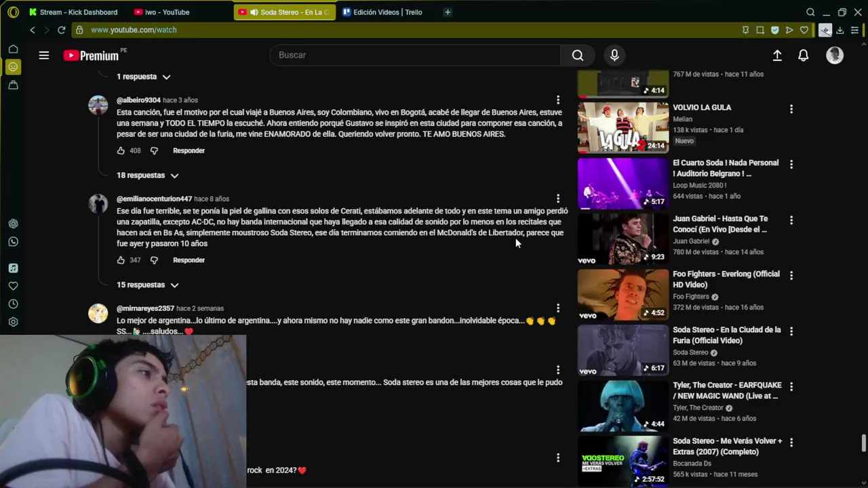Open more options for Foo Fighters Everlong
This screenshot has width=868, height=488.
coord(791,275)
